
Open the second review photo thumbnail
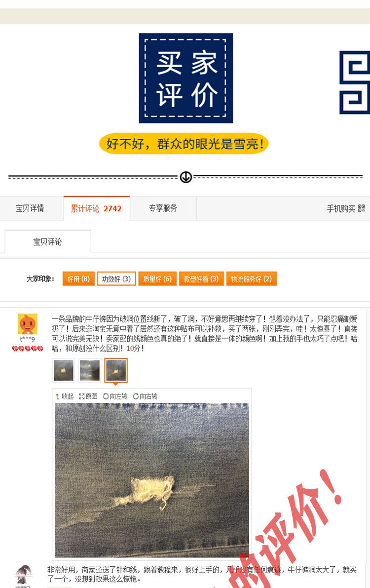90,370
